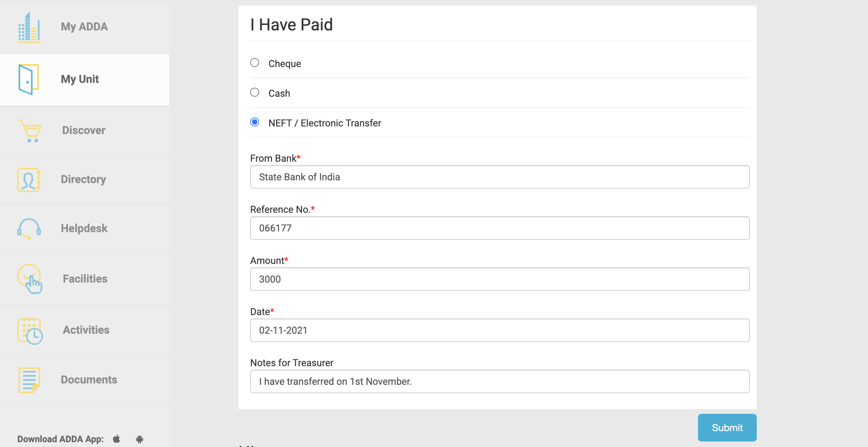Click the My ADDA building icon

click(x=29, y=27)
